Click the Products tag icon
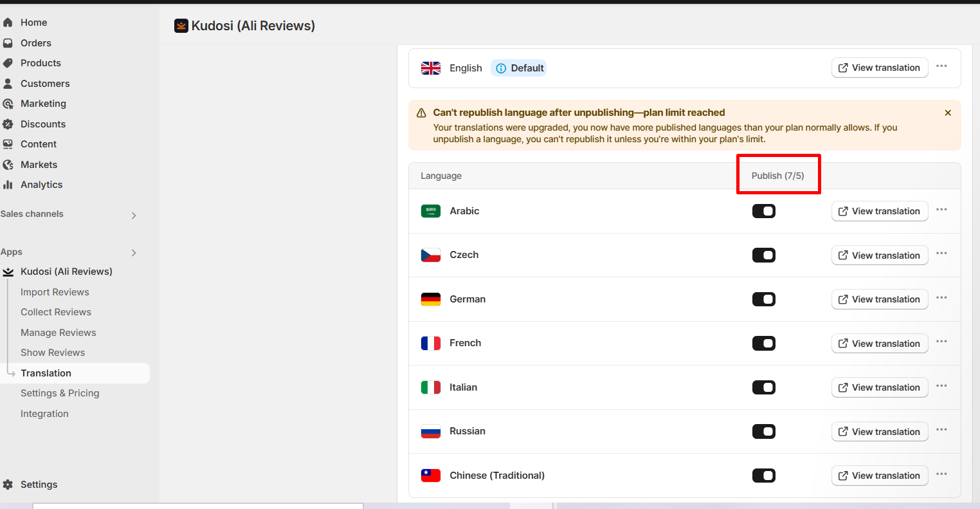 (8, 63)
